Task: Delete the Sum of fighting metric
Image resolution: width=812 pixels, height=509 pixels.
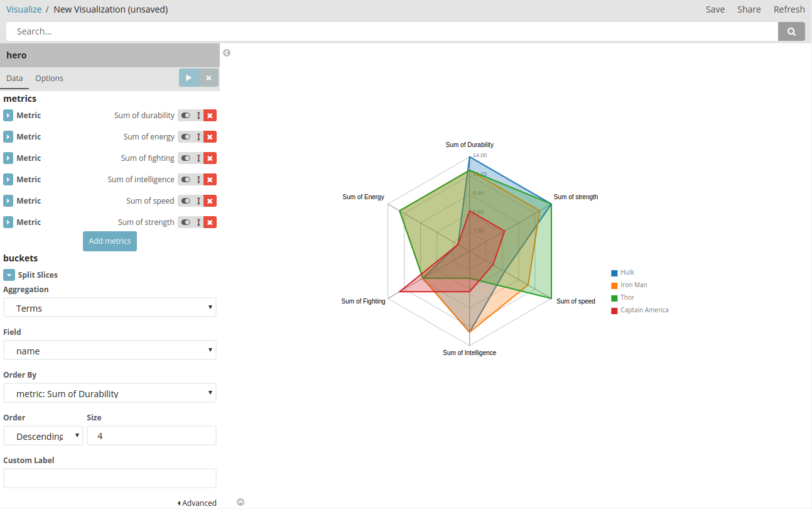Action: click(x=210, y=158)
